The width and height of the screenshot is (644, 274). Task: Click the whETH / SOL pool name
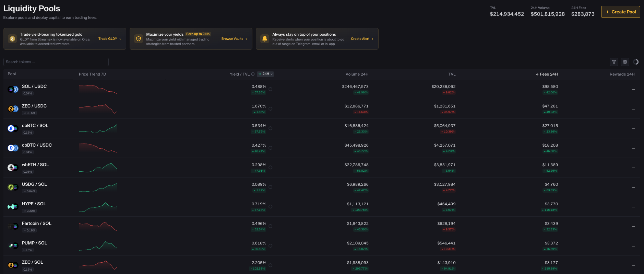35,165
